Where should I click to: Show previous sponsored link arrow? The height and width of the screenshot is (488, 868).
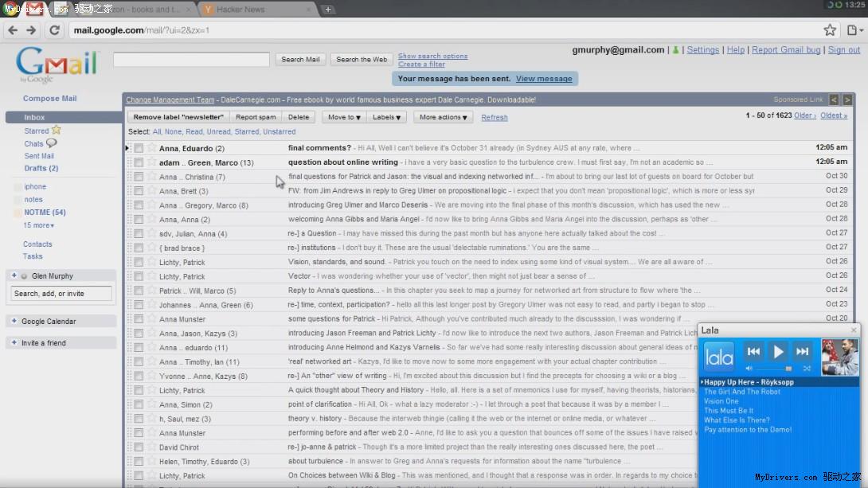coord(834,100)
